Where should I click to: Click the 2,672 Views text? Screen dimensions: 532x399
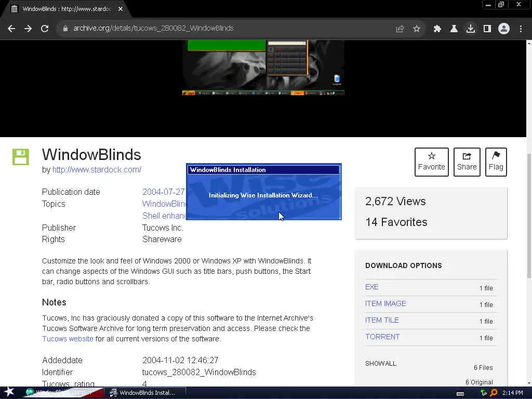pyautogui.click(x=395, y=201)
